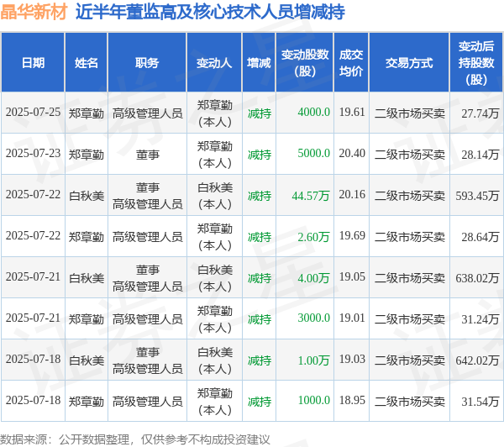The image size is (504, 447).
Task: Select share change value 44.57万
Action: (x=311, y=196)
